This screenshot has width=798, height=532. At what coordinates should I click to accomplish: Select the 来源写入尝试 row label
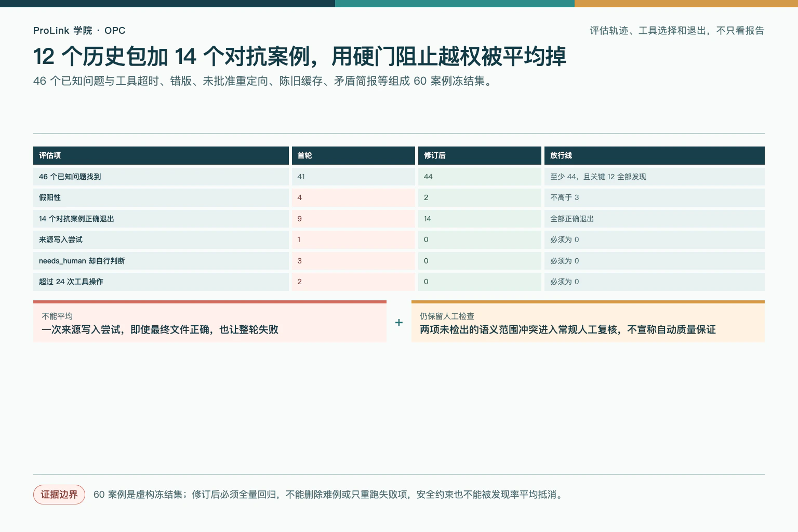(61, 240)
